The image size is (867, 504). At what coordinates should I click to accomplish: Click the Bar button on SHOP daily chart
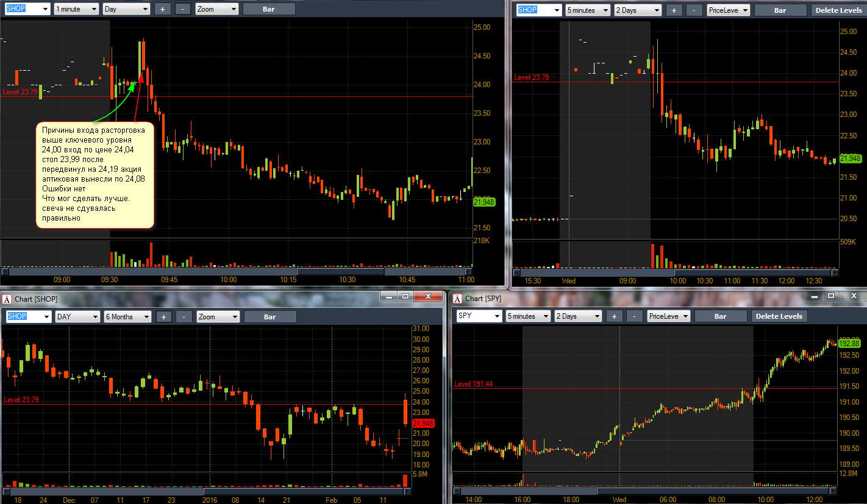coord(270,317)
